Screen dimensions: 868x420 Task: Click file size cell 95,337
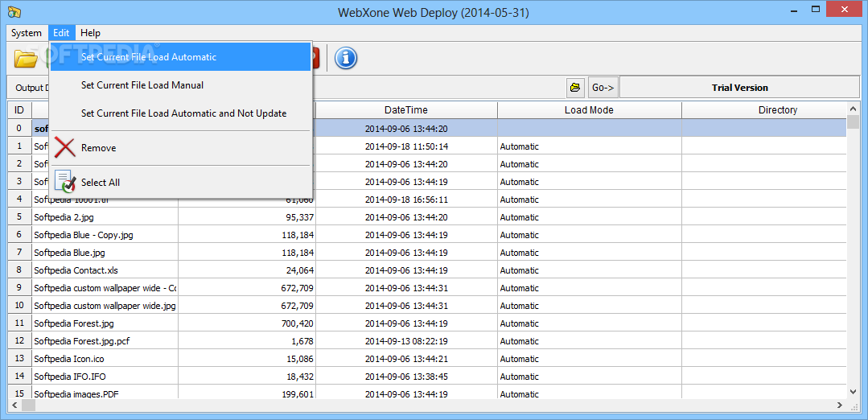point(247,217)
